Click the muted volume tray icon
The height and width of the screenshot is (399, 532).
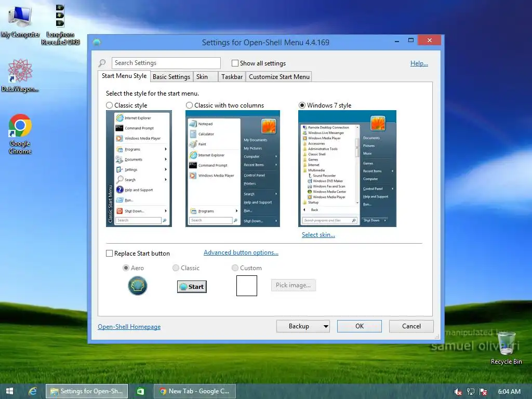pyautogui.click(x=458, y=392)
